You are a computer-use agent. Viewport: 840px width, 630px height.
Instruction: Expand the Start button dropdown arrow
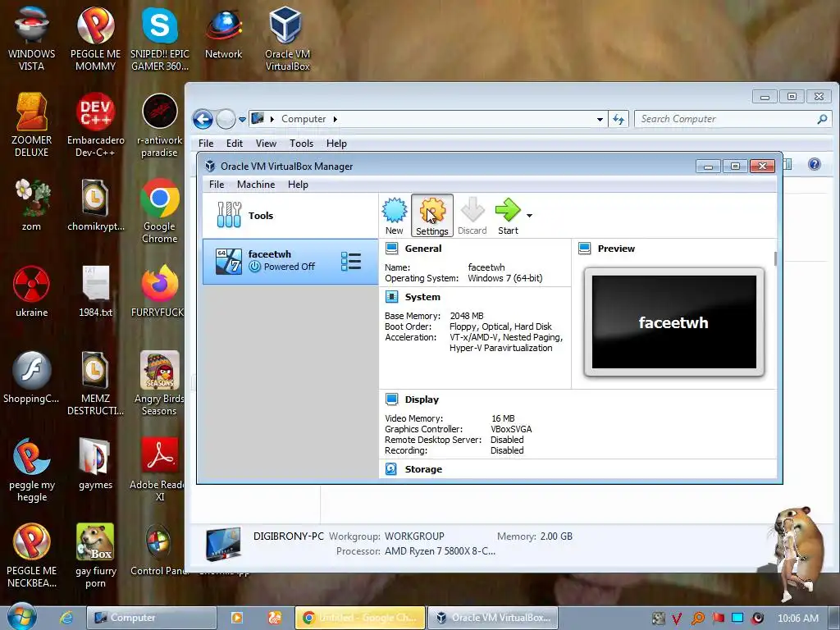click(x=529, y=216)
